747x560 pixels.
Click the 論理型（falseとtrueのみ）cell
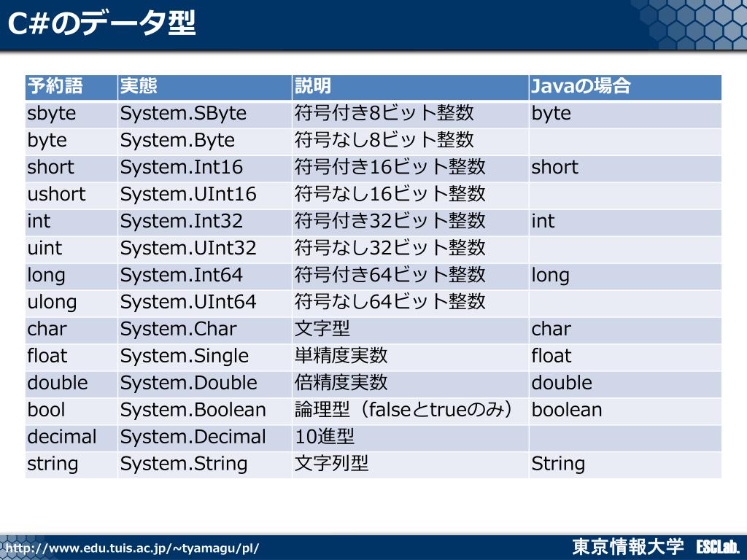410,411
